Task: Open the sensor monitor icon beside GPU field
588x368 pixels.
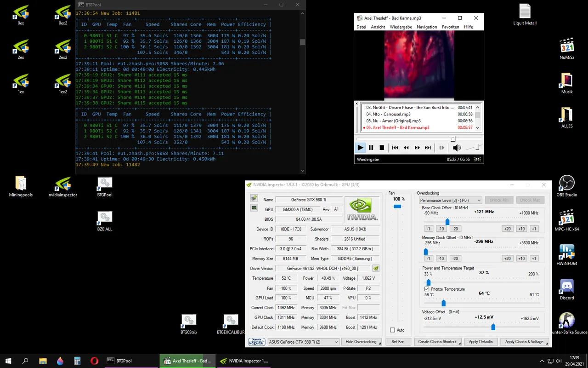Action: pyautogui.click(x=254, y=208)
